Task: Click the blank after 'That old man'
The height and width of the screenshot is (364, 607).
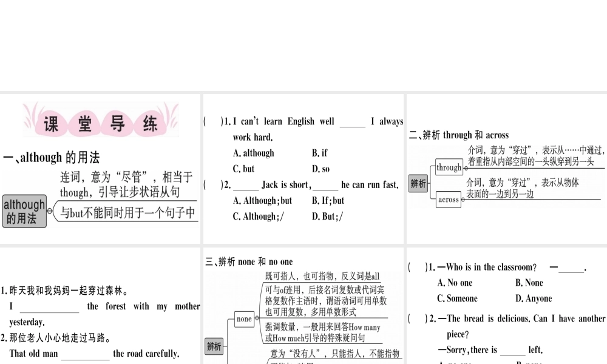Action: click(x=85, y=354)
